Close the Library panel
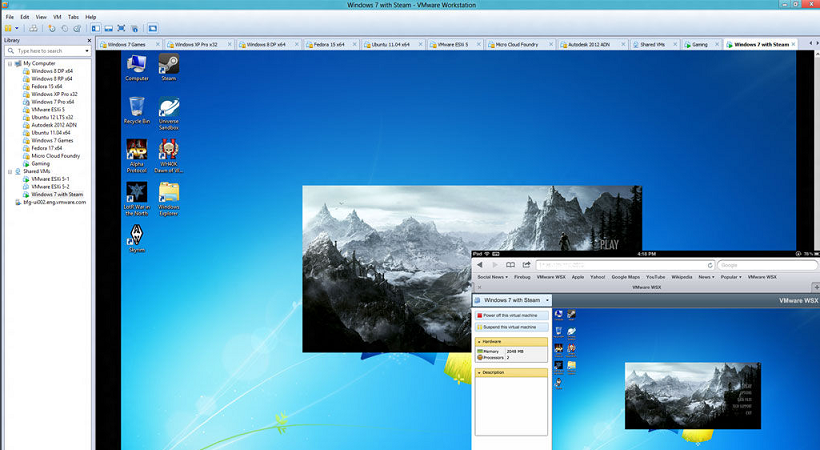The height and width of the screenshot is (450, 820). click(x=89, y=40)
